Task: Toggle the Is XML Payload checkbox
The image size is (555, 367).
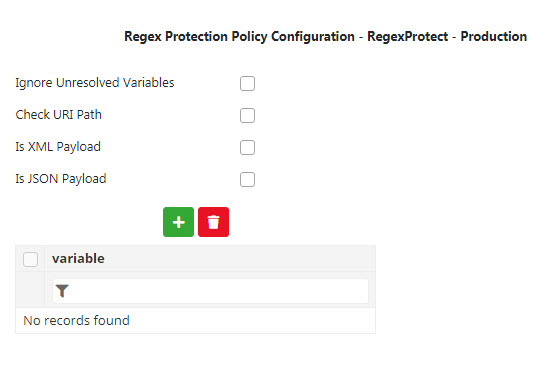Action: [x=247, y=148]
